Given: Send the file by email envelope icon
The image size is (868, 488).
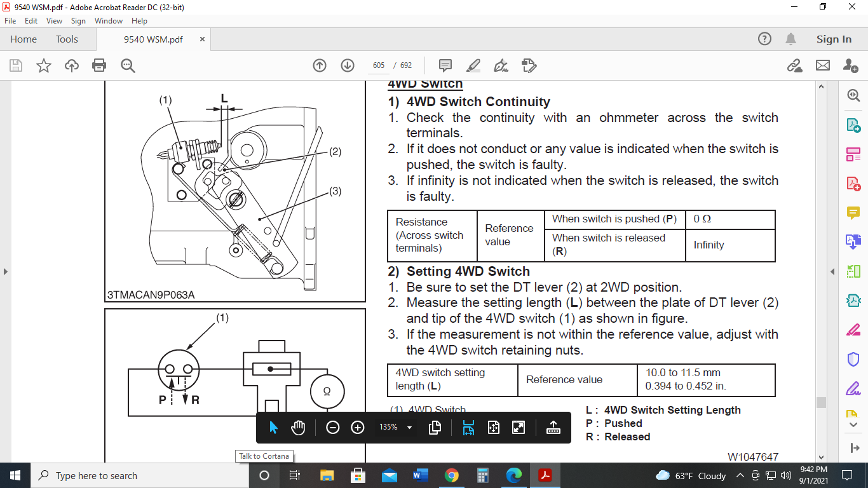Looking at the screenshot, I should (823, 65).
